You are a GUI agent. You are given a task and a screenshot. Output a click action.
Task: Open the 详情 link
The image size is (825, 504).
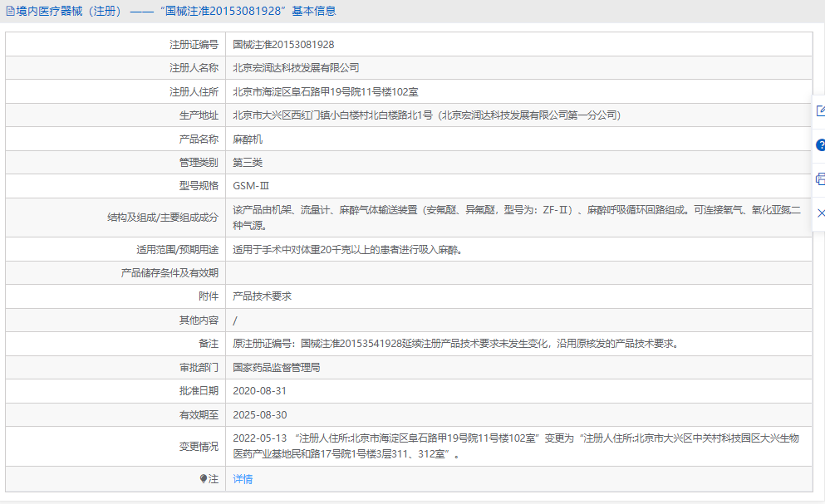[x=243, y=479]
